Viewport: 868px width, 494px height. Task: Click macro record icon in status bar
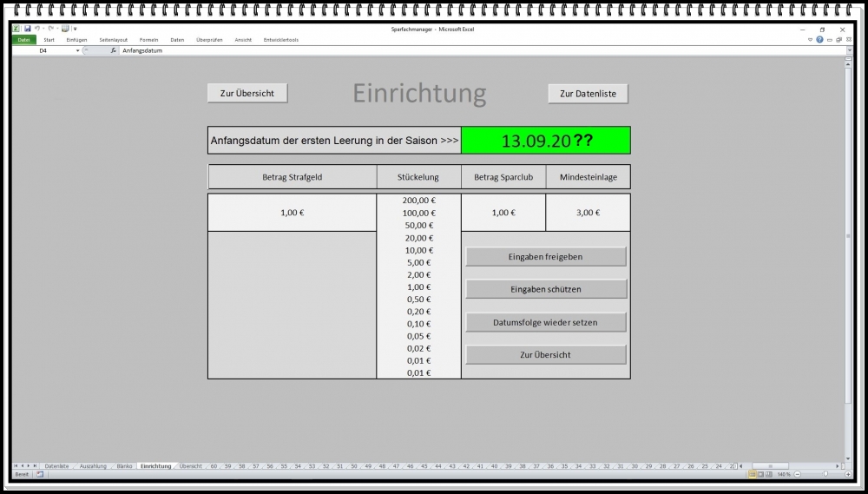point(40,474)
